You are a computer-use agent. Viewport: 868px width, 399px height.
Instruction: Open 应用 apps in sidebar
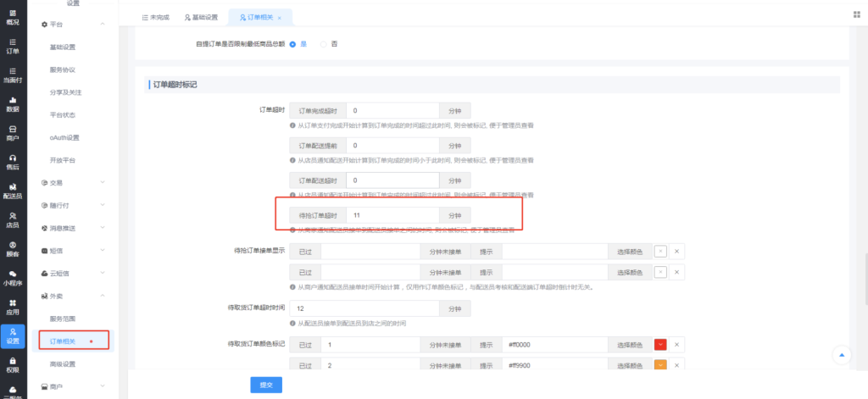[12, 307]
